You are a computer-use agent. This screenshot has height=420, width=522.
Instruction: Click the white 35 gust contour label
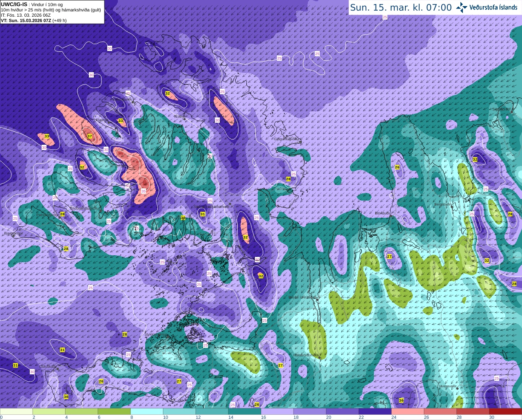point(144,191)
